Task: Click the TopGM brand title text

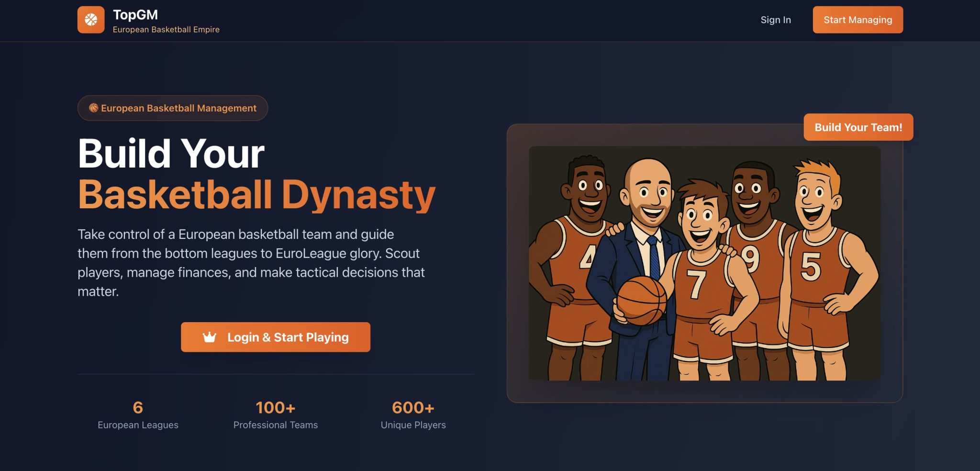Action: click(x=135, y=14)
